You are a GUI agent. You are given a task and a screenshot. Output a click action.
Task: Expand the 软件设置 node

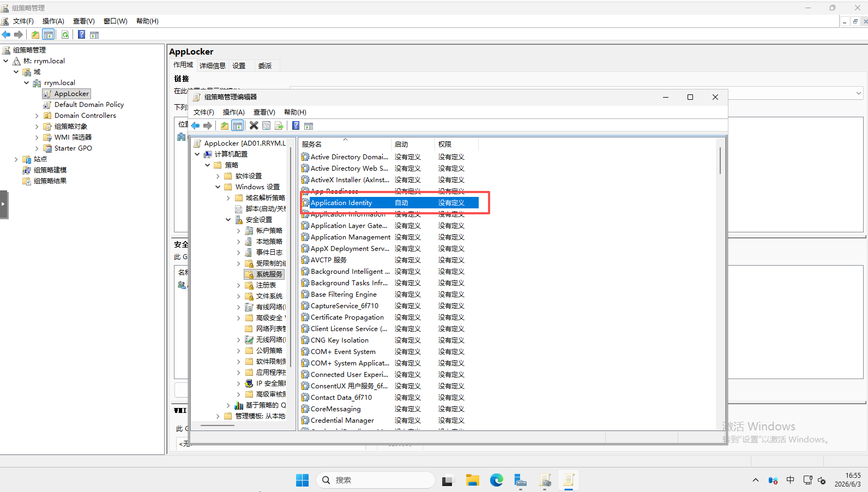click(x=218, y=176)
